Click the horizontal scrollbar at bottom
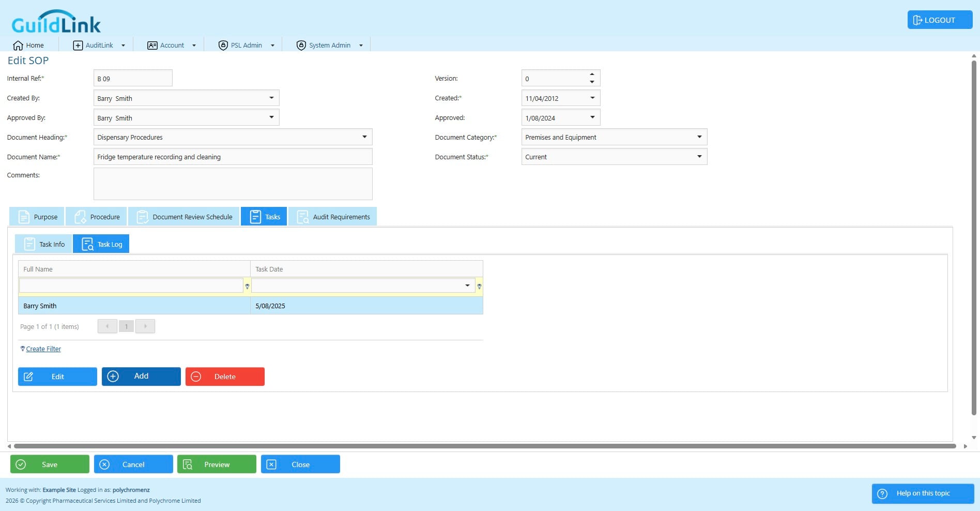Screen dimensions: 980x511 tap(485, 446)
